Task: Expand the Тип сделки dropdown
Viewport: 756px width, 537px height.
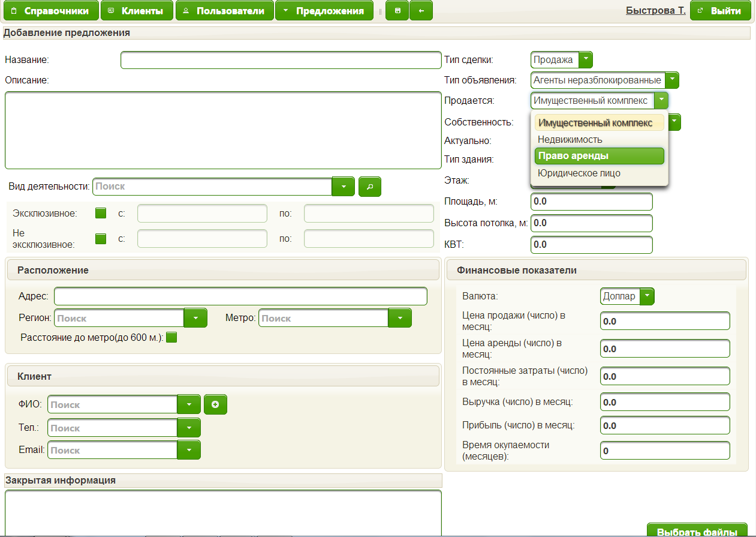Action: click(585, 59)
